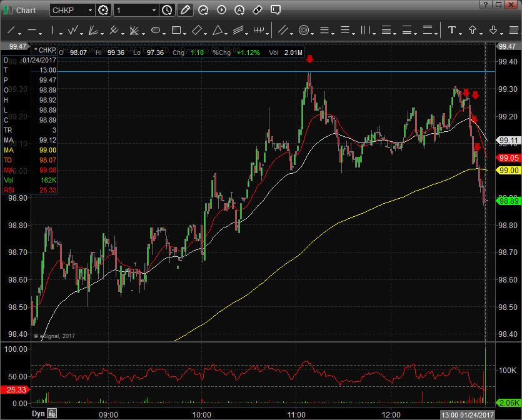Select the vertical line drawing tool

pos(53,30)
